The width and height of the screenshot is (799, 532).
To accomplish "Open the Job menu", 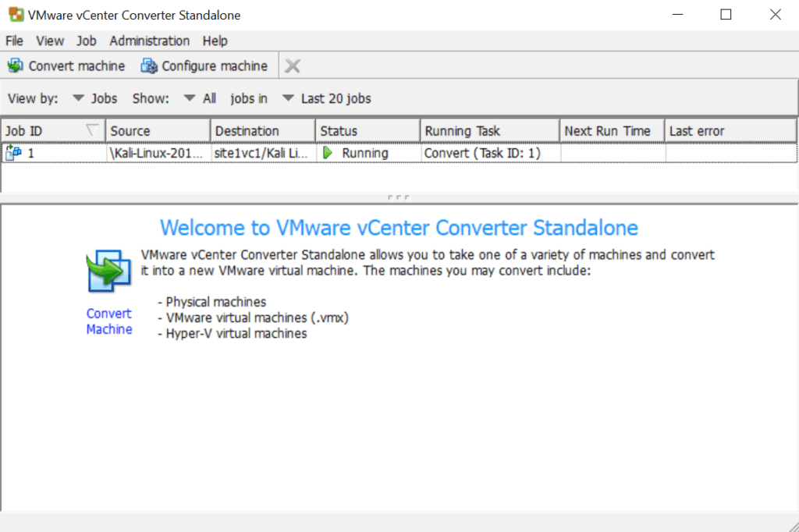I will (86, 41).
